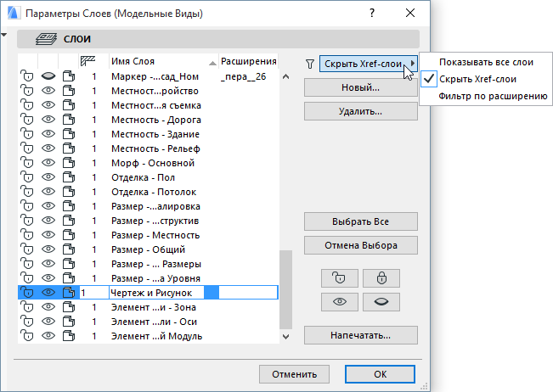Toggle visibility of Местность - Дорога layer
553x392 pixels.
(x=48, y=120)
